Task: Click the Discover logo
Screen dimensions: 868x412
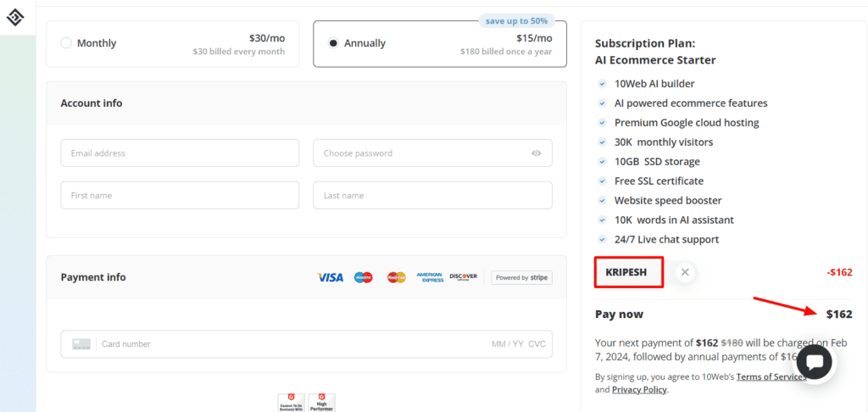Action: point(464,277)
